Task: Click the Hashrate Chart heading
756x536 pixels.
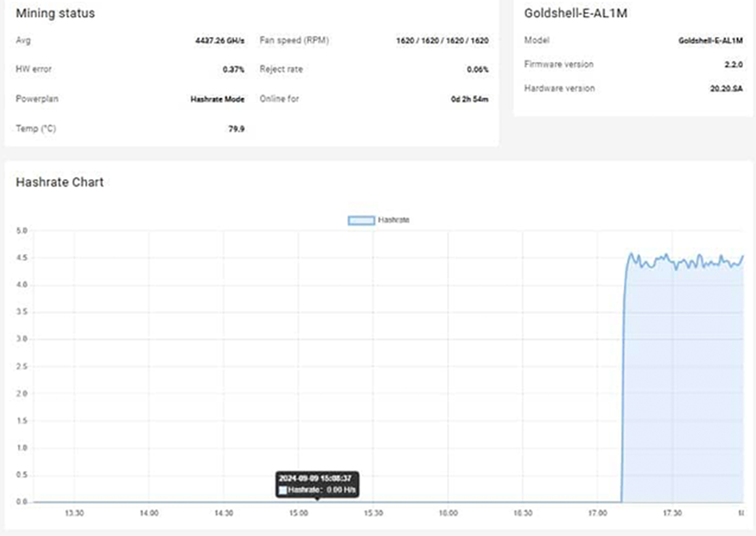Action: [x=59, y=182]
